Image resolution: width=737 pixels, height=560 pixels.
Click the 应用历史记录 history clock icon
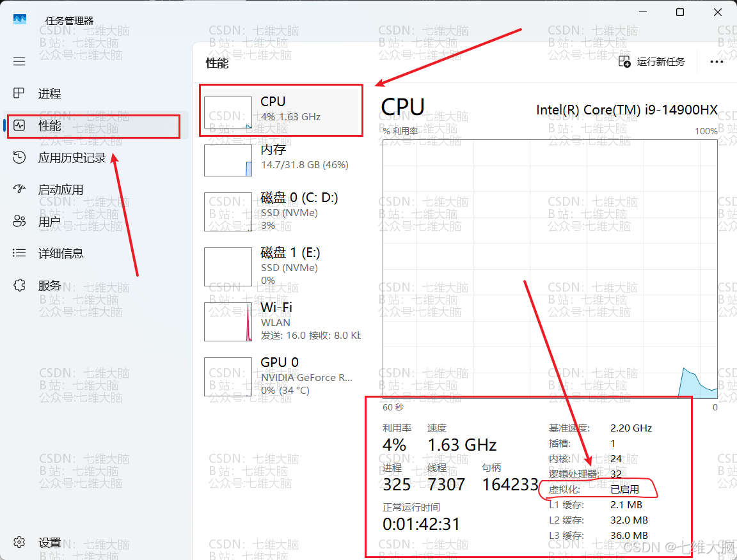pyautogui.click(x=19, y=157)
